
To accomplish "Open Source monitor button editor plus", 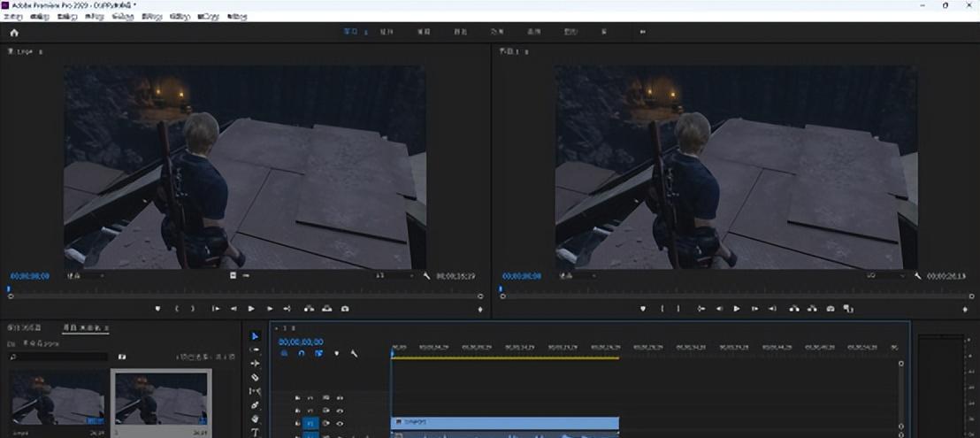I will (x=480, y=310).
